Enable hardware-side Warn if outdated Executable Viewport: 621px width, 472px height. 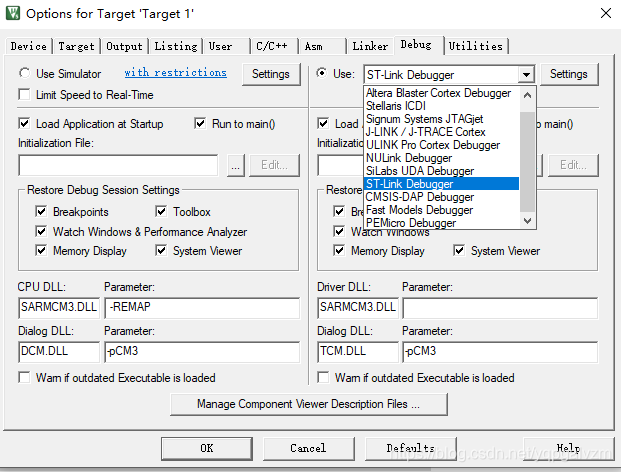(x=323, y=377)
